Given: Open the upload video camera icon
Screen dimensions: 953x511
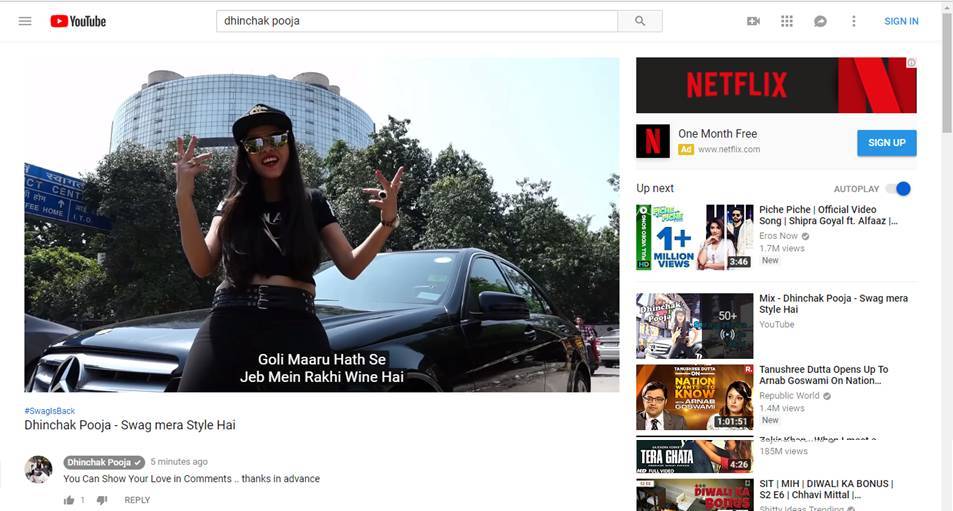Looking at the screenshot, I should [x=753, y=21].
